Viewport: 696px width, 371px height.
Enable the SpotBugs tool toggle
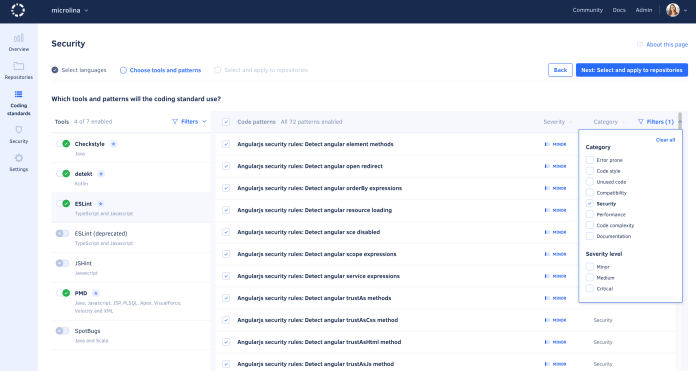(x=63, y=331)
